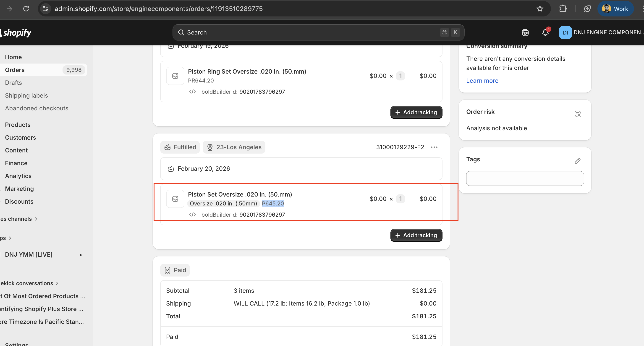644x346 pixels.
Task: Click the Order risk analysis icon
Action: click(577, 114)
